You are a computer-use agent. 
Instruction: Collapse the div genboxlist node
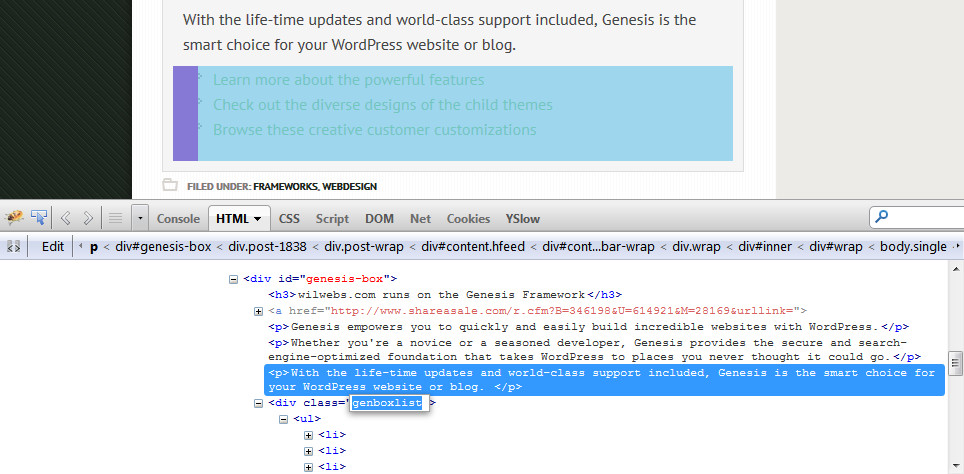(258, 403)
